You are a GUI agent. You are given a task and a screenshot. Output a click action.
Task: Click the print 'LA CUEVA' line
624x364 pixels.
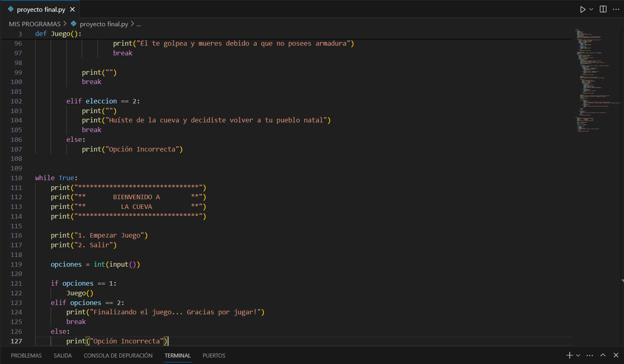click(x=128, y=206)
